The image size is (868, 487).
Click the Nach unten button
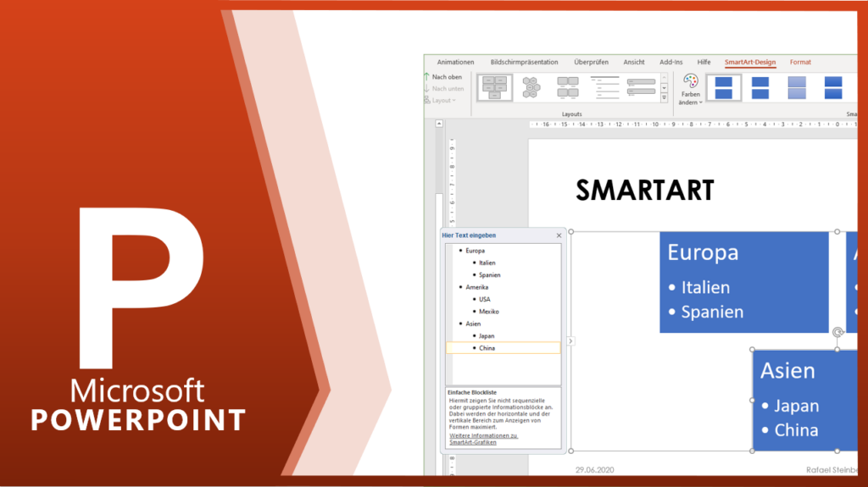(x=444, y=89)
